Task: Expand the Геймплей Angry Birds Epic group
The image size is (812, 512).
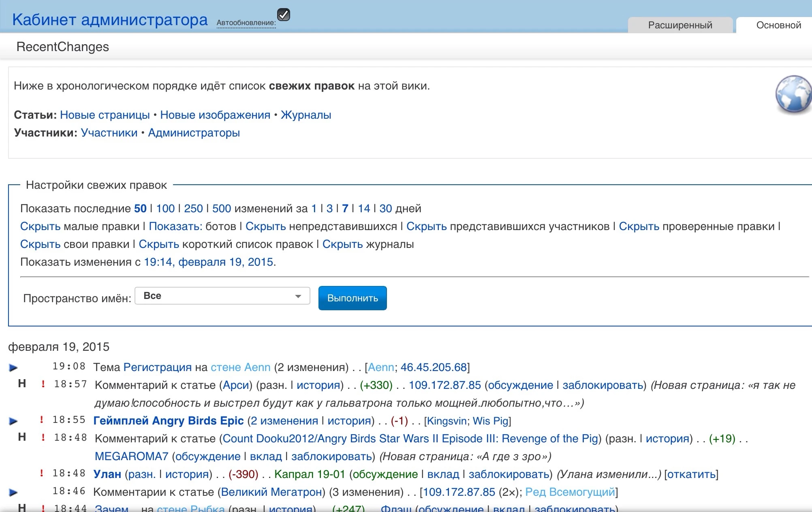Action: (13, 421)
